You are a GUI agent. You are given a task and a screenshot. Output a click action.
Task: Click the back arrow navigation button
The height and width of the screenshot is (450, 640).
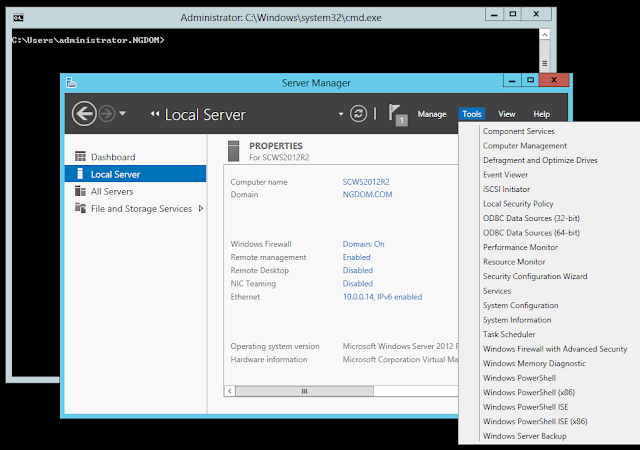click(x=84, y=114)
